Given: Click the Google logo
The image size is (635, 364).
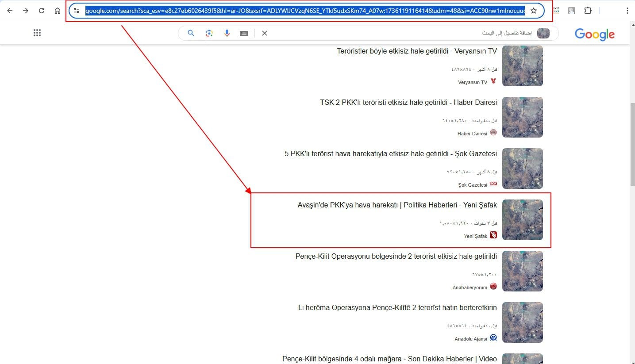Looking at the screenshot, I should 594,34.
